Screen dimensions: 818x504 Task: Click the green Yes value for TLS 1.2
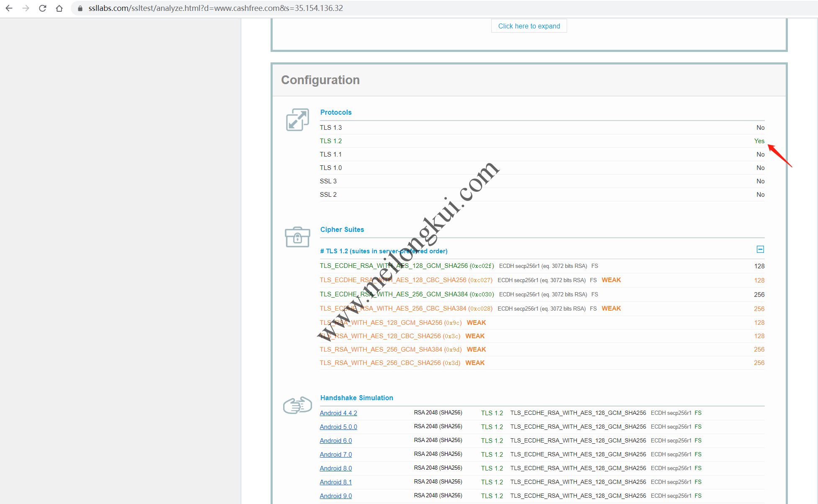click(759, 141)
